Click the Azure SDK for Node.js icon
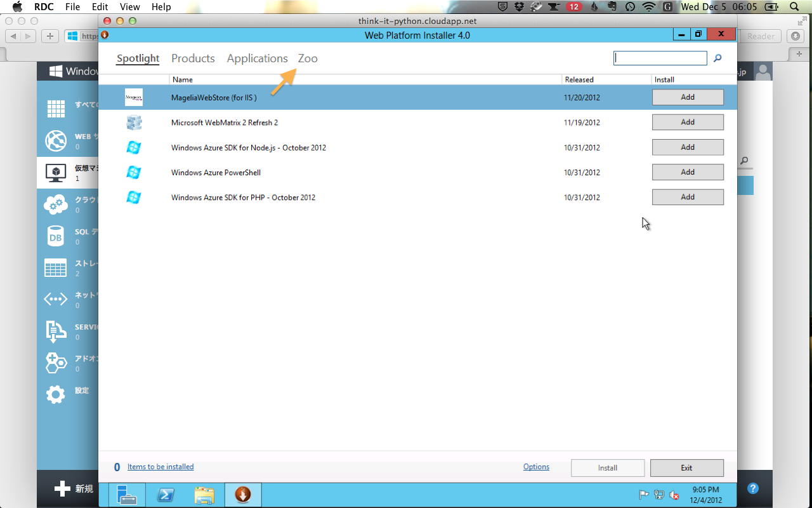812x508 pixels. [x=134, y=147]
